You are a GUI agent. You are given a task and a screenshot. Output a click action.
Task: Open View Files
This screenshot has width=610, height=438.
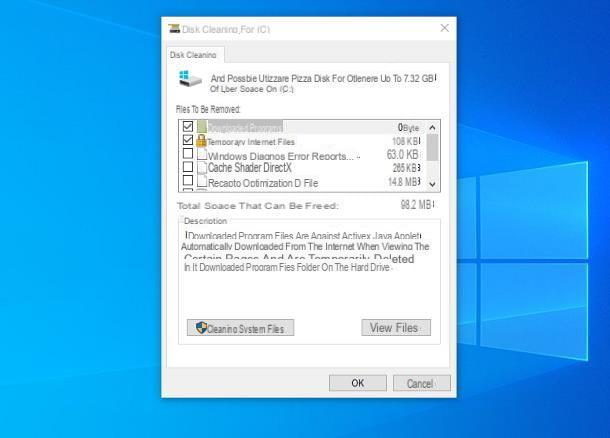coord(396,328)
